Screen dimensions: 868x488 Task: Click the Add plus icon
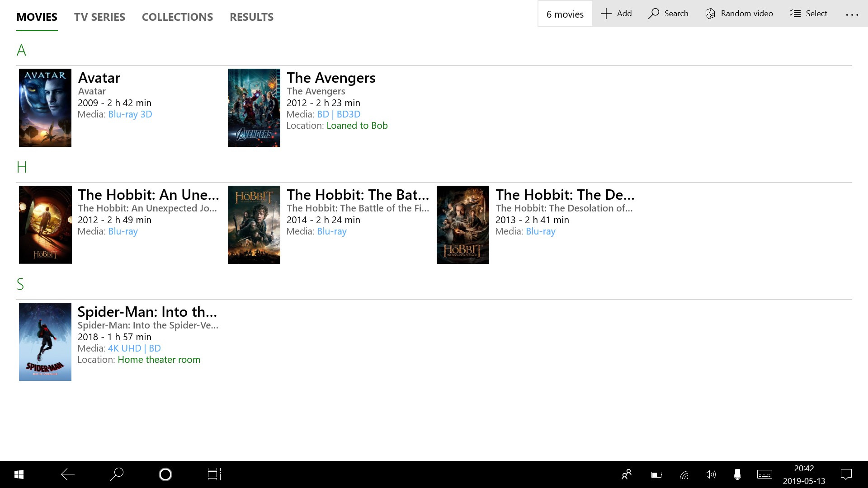(x=606, y=14)
